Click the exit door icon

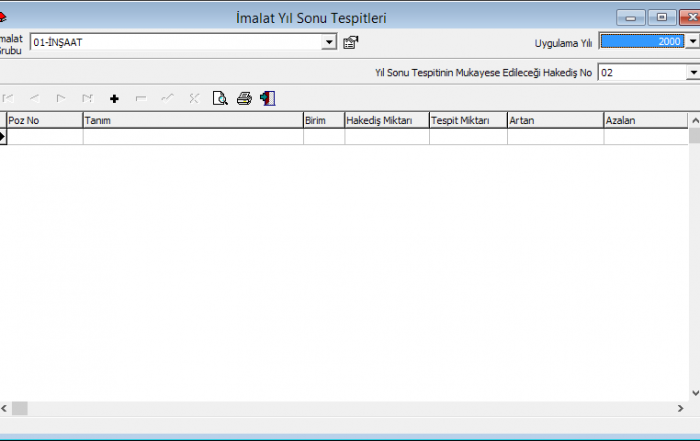coord(267,98)
